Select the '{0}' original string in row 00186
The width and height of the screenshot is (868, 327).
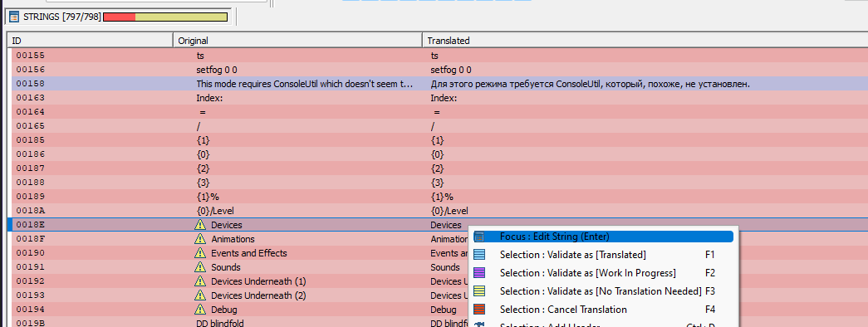pyautogui.click(x=204, y=154)
